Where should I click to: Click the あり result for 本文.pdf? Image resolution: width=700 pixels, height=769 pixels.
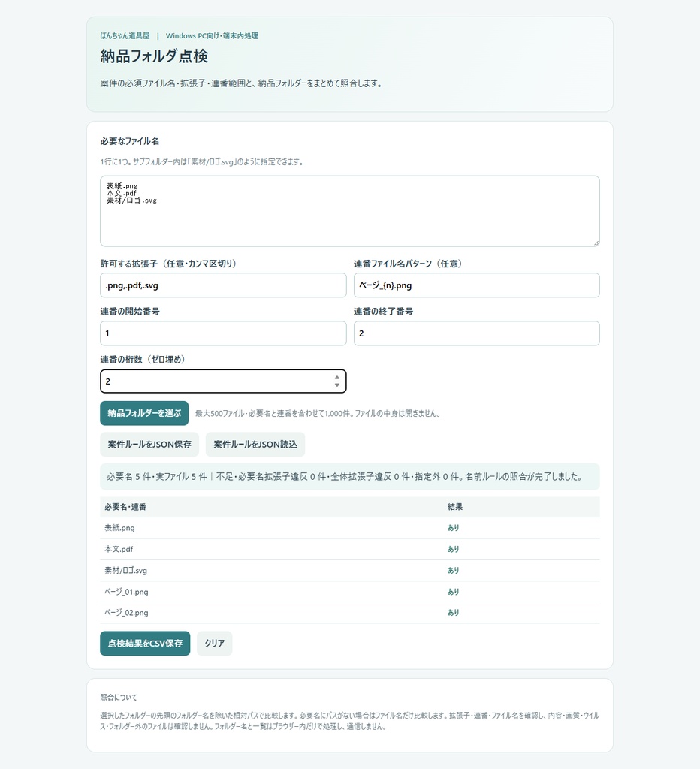453,549
